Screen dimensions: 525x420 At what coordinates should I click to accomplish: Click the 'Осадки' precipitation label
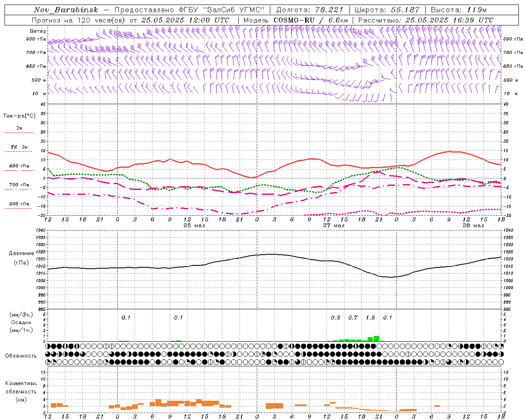(21, 322)
